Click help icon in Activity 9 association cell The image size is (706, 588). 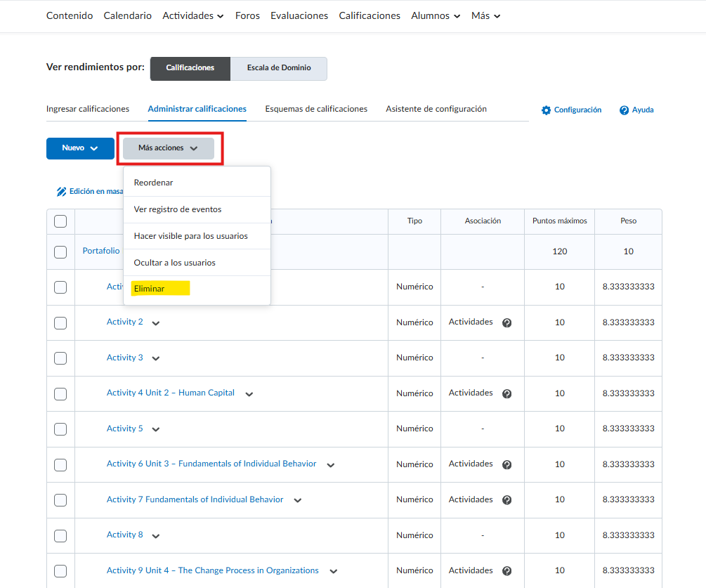[x=506, y=571]
